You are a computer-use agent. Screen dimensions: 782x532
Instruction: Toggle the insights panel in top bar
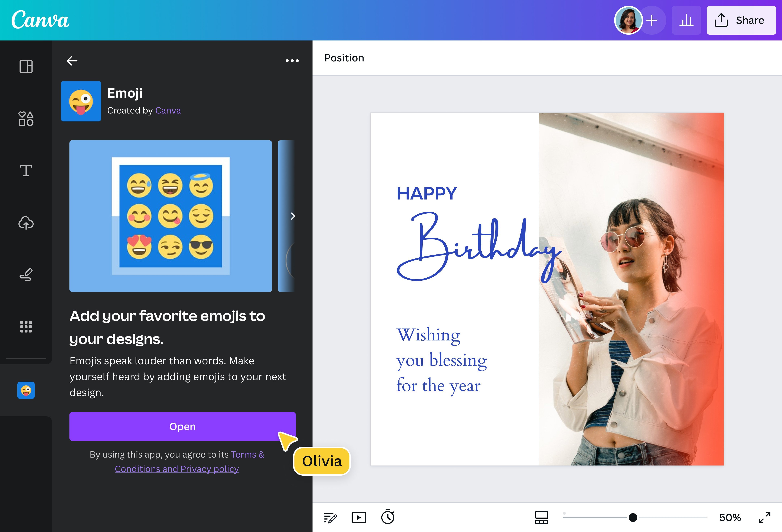pyautogui.click(x=687, y=20)
